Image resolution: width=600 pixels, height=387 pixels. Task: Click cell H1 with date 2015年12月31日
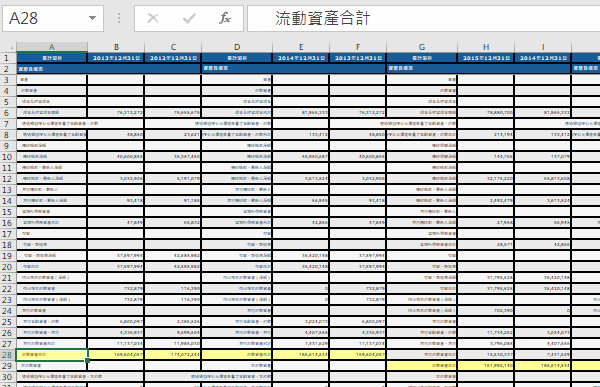(486, 58)
